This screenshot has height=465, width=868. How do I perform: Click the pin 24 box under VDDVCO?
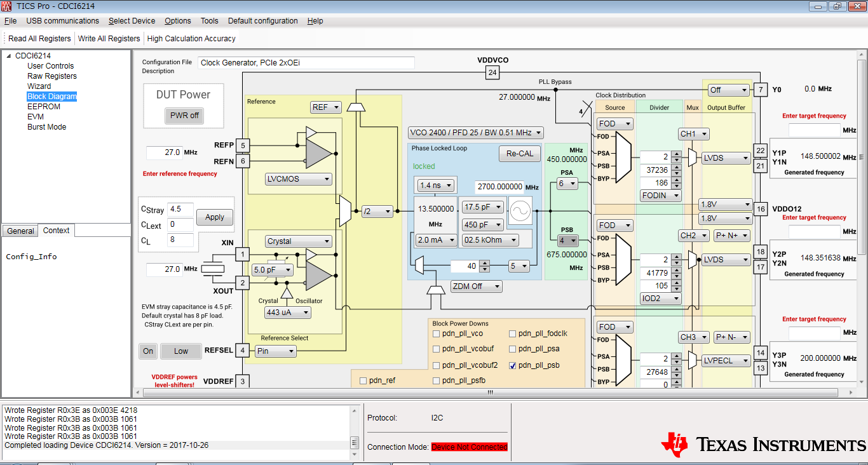(x=492, y=73)
